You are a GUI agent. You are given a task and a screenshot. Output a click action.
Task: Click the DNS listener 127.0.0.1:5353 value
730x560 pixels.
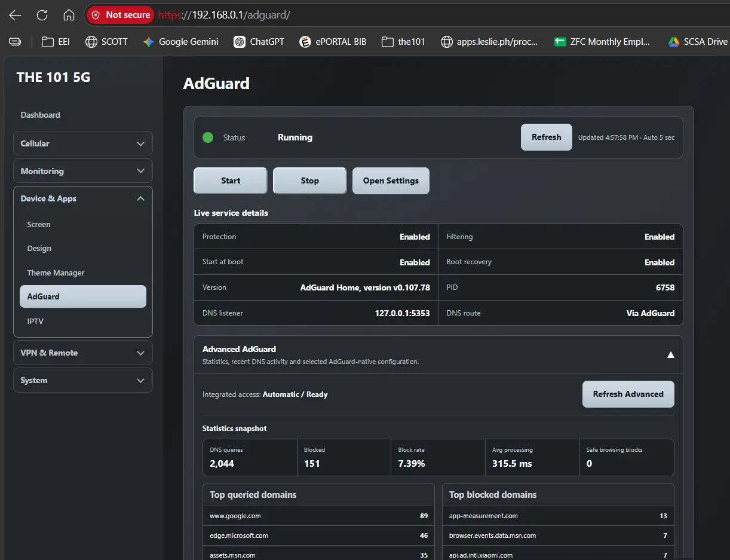[402, 313]
